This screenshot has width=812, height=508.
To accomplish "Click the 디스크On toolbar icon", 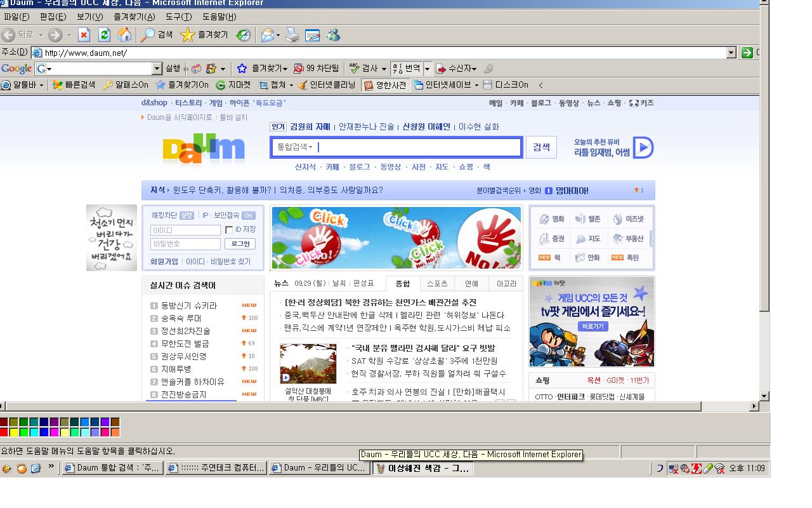I will [487, 84].
